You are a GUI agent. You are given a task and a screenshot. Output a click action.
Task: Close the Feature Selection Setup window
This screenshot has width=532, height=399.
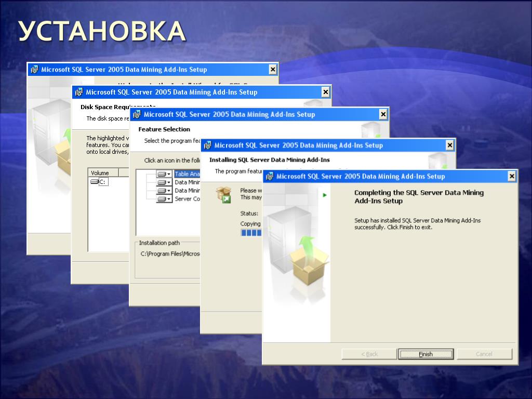tap(383, 114)
